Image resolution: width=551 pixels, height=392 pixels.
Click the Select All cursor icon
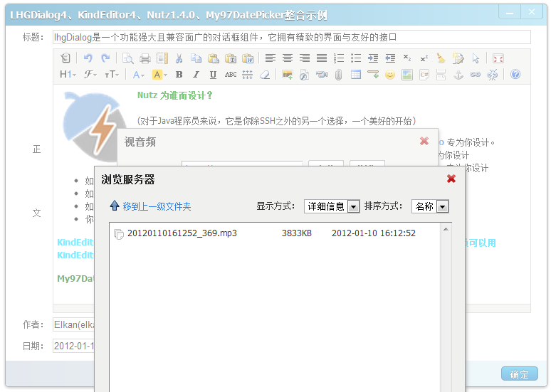point(476,58)
